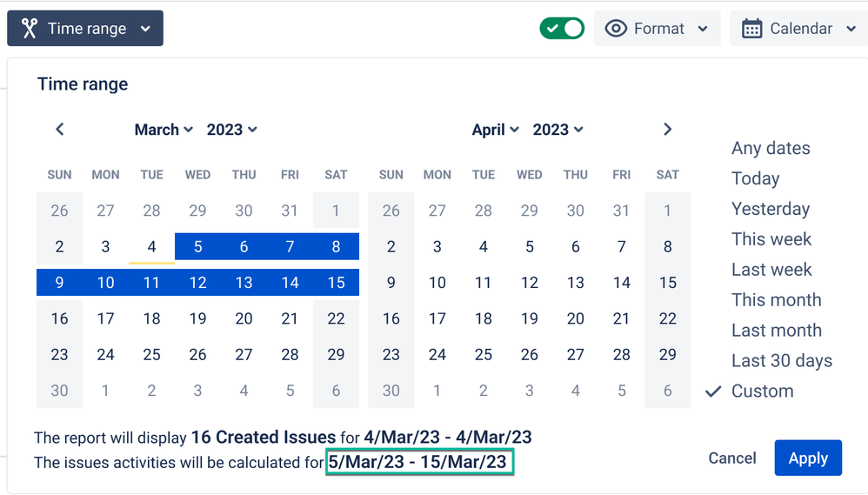Expand the Time range dropdown button

click(85, 29)
